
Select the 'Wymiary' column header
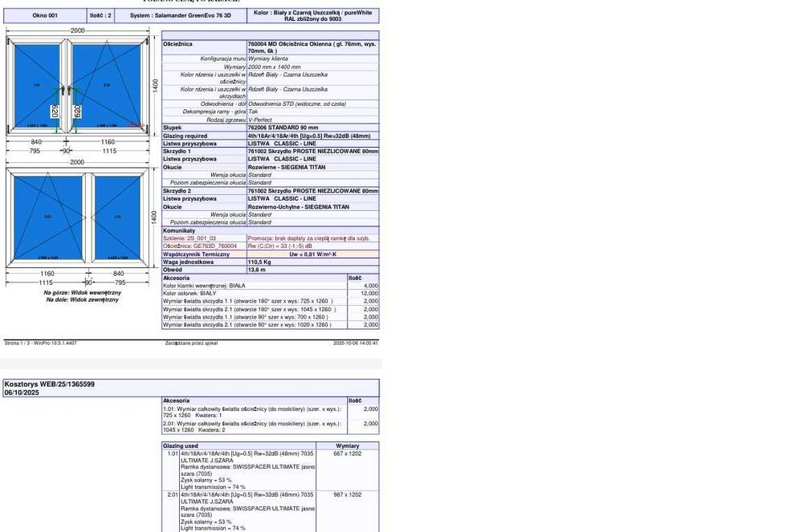tap(347, 446)
